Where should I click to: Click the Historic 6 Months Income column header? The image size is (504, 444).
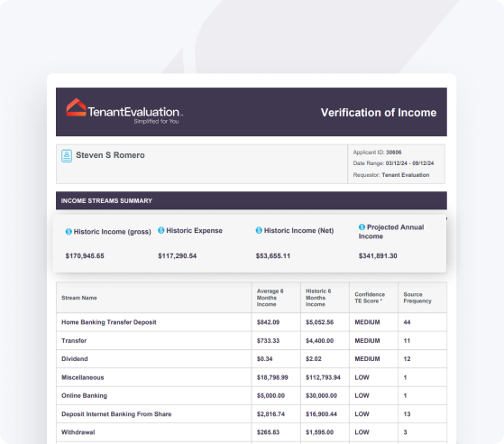[x=318, y=298]
